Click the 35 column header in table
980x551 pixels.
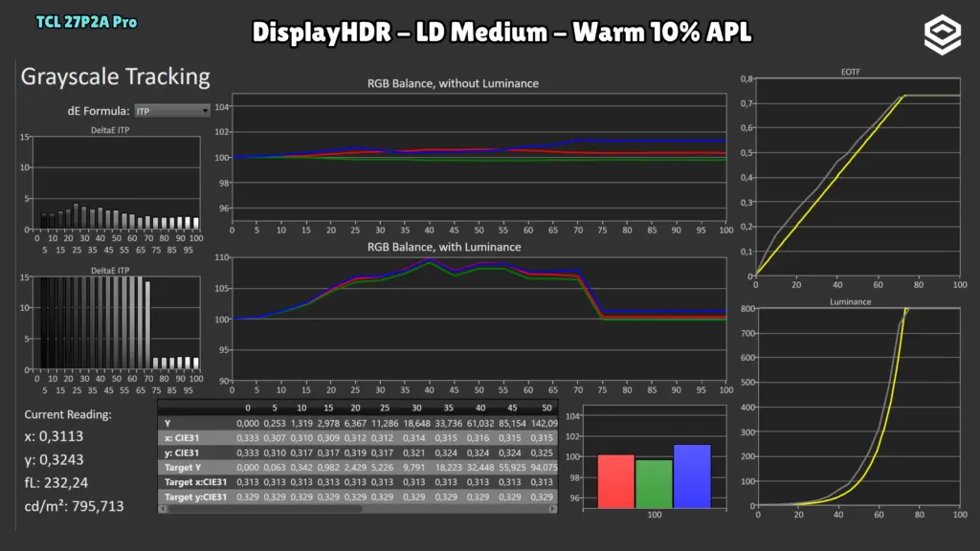coord(448,408)
